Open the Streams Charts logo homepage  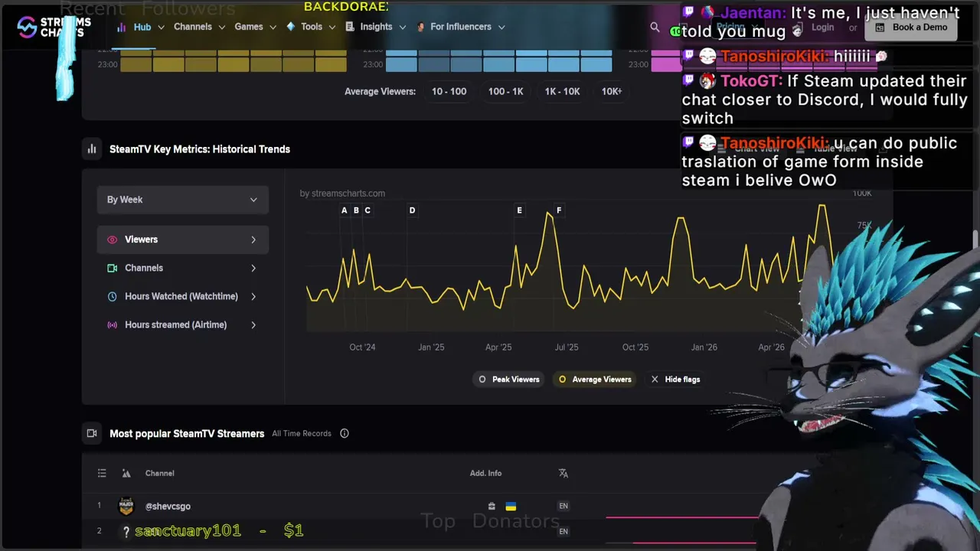[x=54, y=27]
